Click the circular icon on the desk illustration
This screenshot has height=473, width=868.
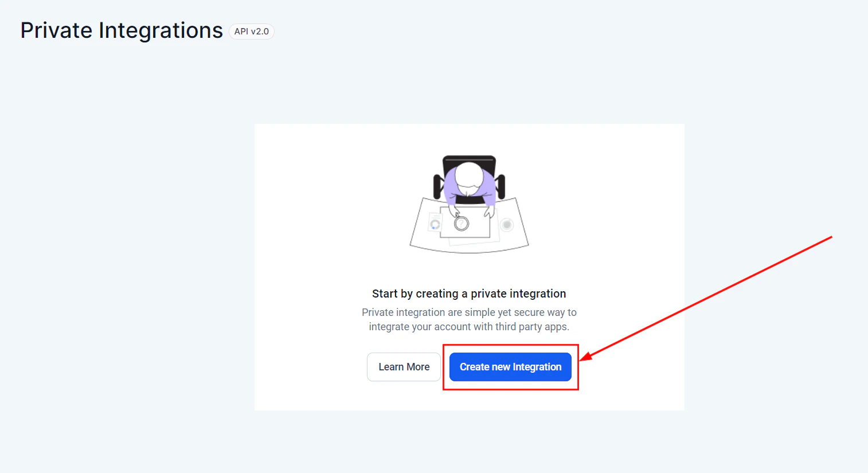tap(507, 225)
